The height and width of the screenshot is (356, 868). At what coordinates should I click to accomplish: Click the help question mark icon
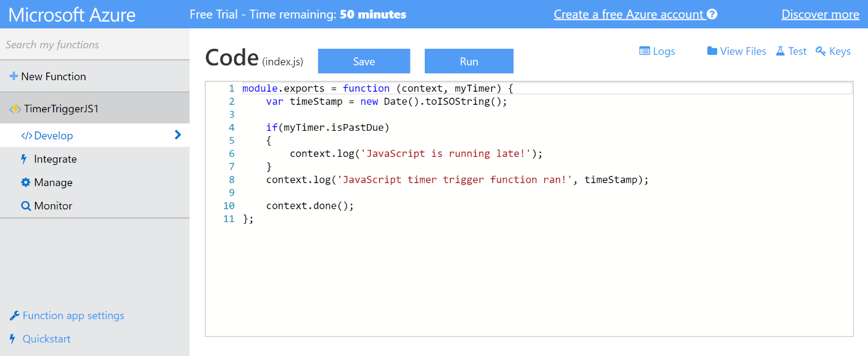(712, 14)
